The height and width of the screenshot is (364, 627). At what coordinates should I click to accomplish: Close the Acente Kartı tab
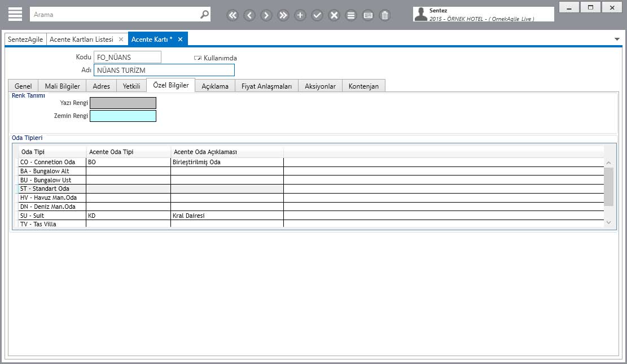181,39
